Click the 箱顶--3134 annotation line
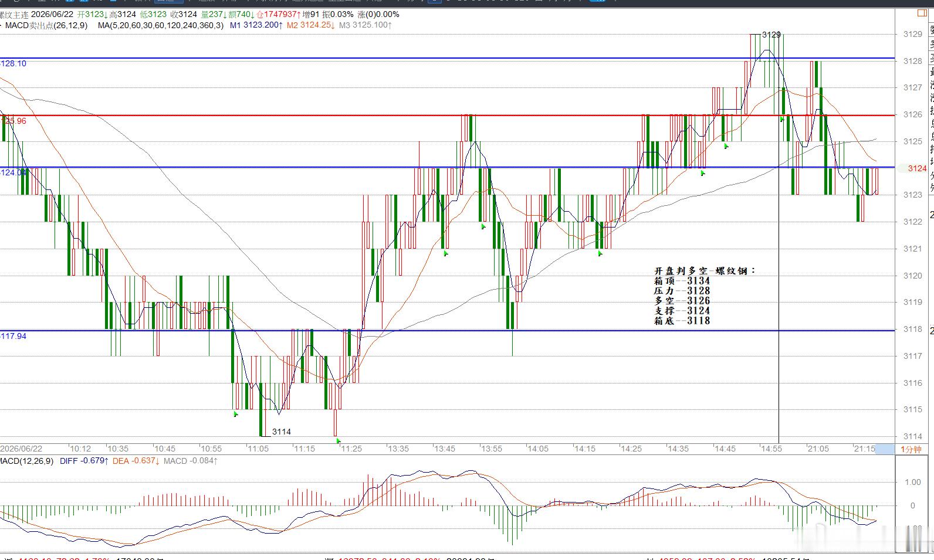 point(682,281)
